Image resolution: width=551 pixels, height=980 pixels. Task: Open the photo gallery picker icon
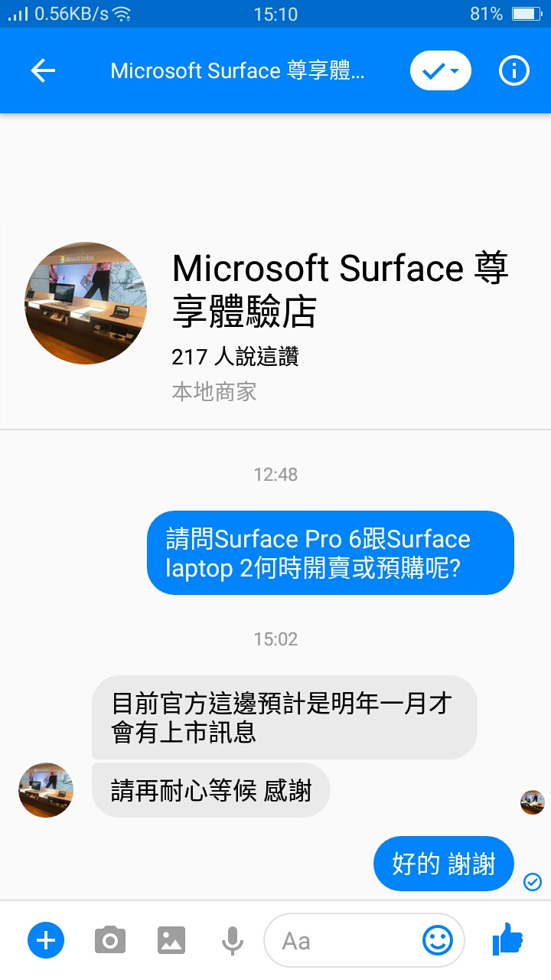click(171, 939)
